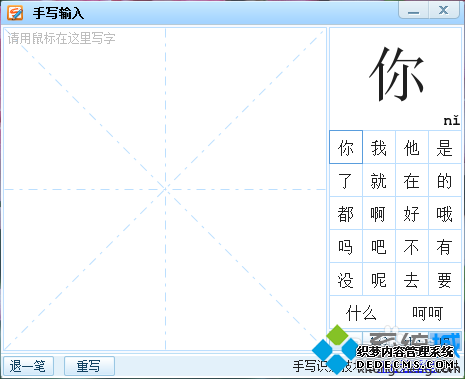Select candidate character 了
This screenshot has height=379, width=465.
[346, 180]
